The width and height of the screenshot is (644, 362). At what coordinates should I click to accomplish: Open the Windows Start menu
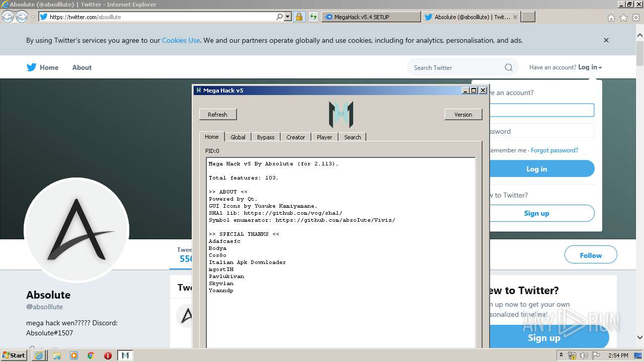point(14,355)
